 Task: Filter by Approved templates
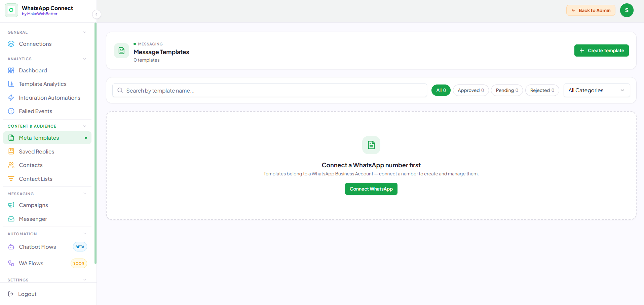[471, 90]
